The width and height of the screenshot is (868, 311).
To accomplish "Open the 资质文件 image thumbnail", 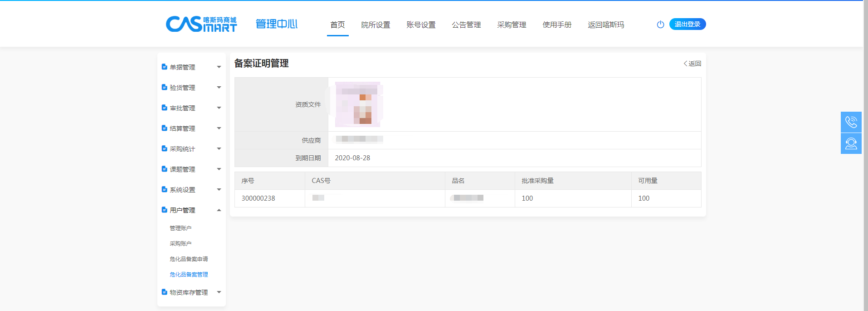I will (x=358, y=104).
